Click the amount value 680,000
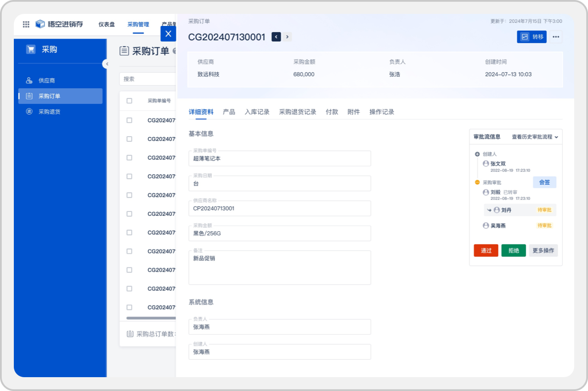The width and height of the screenshot is (588, 391). click(x=304, y=74)
